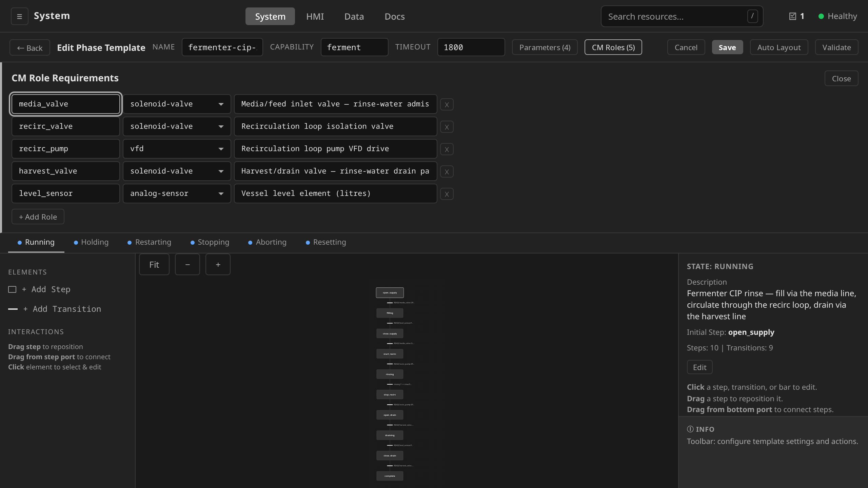Image resolution: width=868 pixels, height=488 pixels.
Task: Select the open_supply step node
Action: point(390,292)
